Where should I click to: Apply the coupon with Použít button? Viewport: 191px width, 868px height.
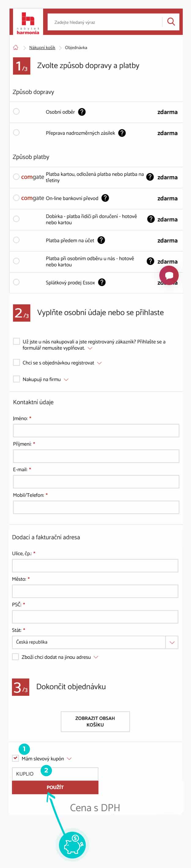click(55, 787)
